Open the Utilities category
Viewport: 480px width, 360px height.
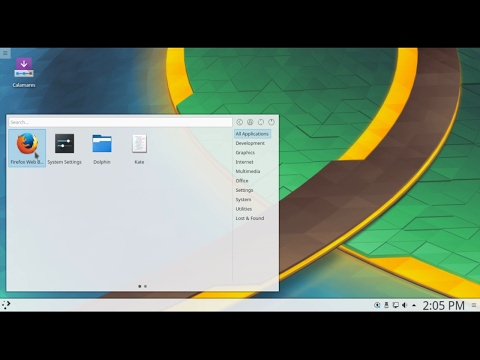(x=244, y=209)
